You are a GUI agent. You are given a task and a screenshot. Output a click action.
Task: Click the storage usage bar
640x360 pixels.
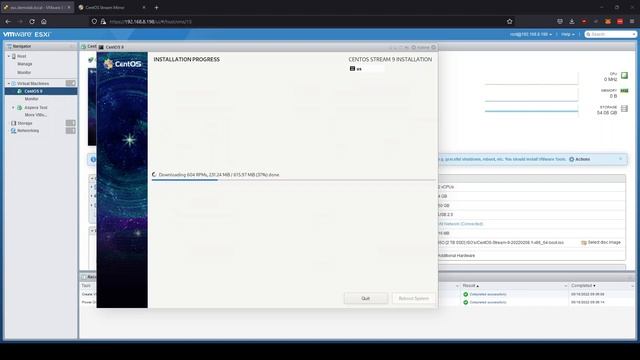point(531,111)
